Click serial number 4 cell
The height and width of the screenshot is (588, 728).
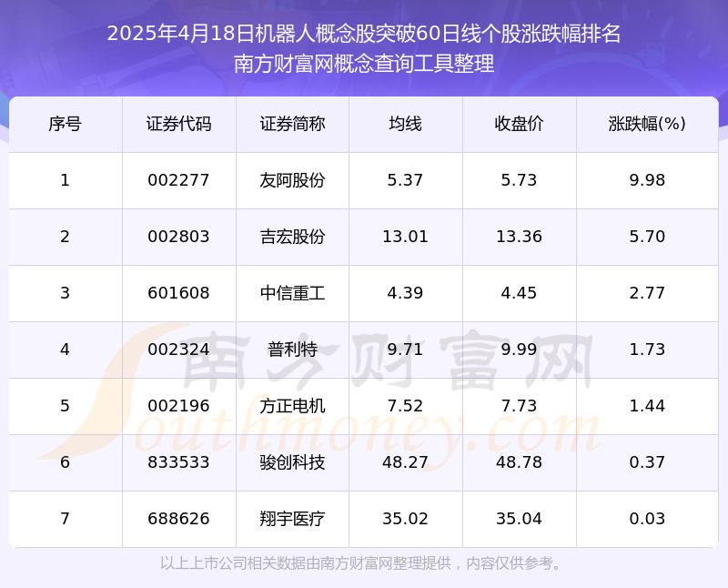(65, 350)
